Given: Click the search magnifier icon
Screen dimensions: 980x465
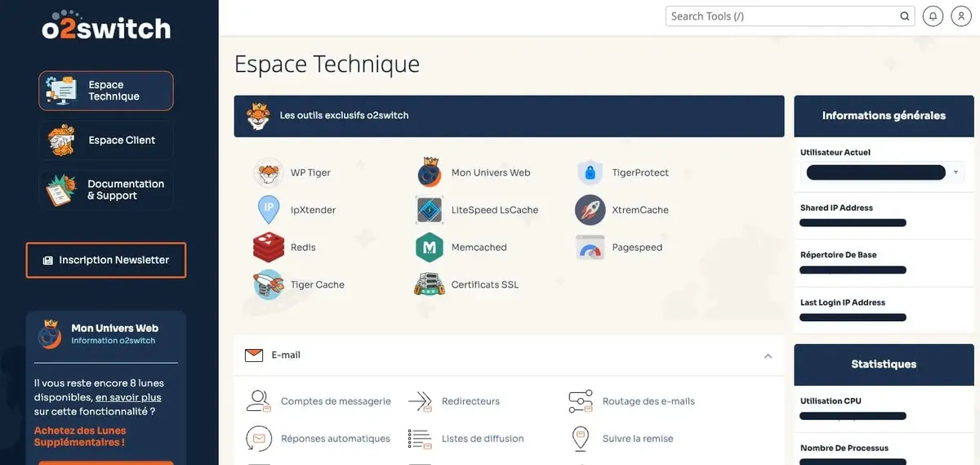Looking at the screenshot, I should coord(904,16).
